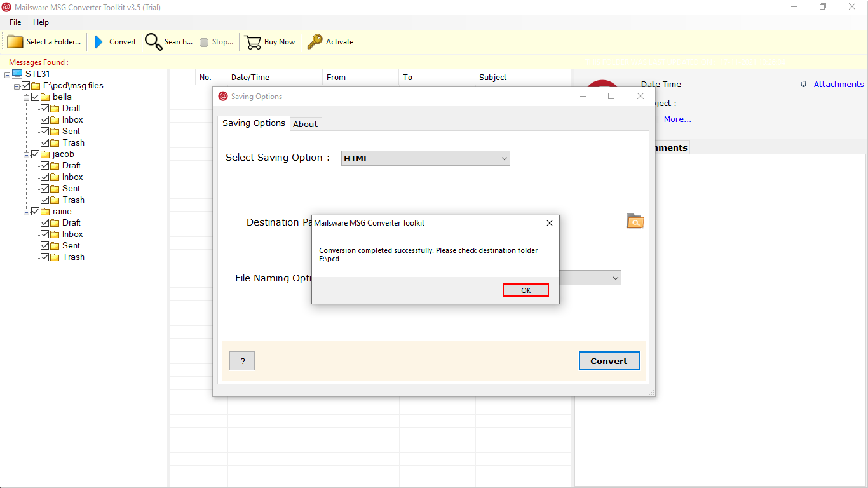Select Inbox under jacob in tree
Viewport: 868px width, 488px height.
click(x=72, y=177)
